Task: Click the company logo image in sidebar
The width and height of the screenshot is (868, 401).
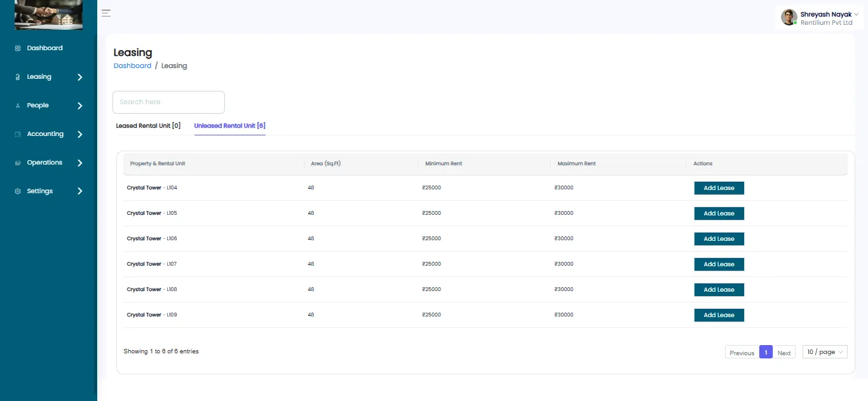Action: tap(48, 15)
